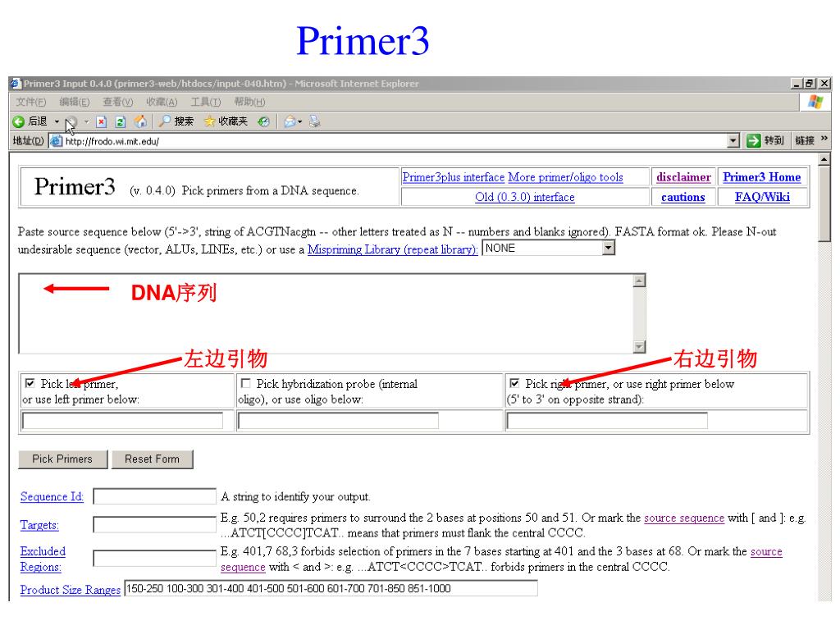The image size is (840, 630).
Task: Click the Excluded Regions link
Action: [x=43, y=559]
